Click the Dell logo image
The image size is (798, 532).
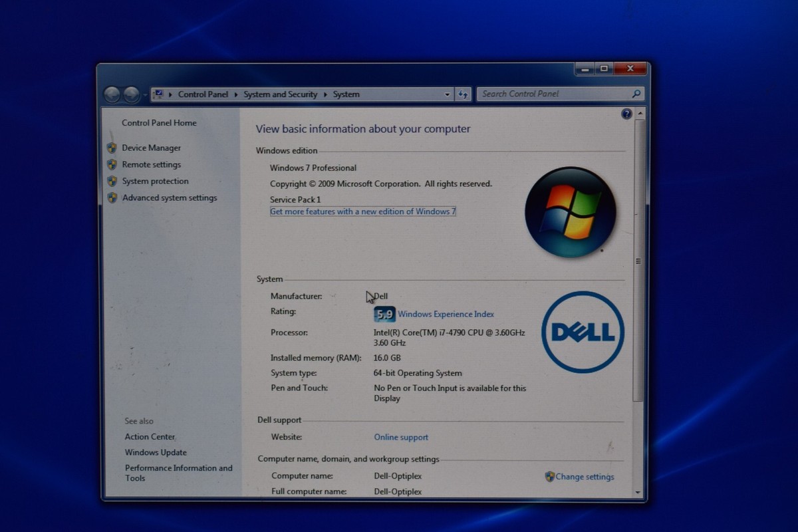(583, 332)
